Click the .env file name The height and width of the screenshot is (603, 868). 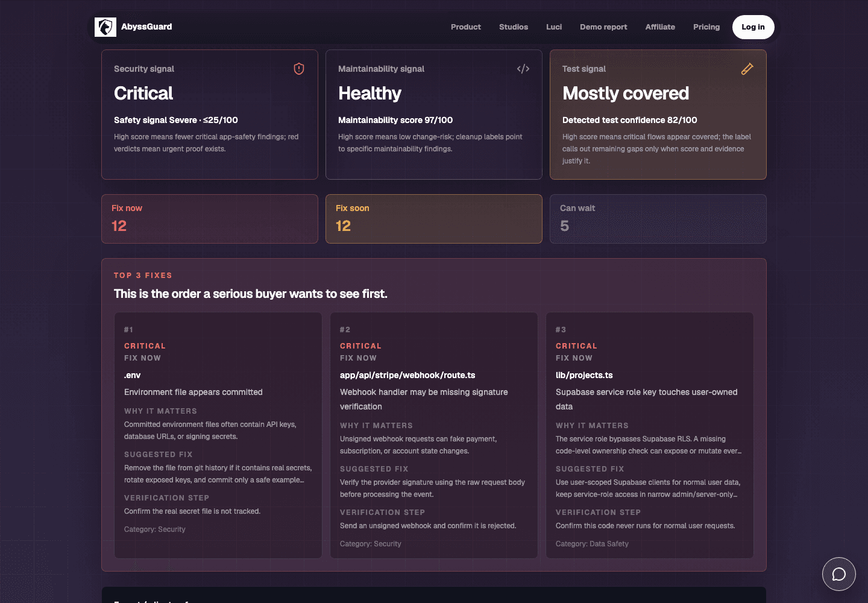[x=133, y=375]
